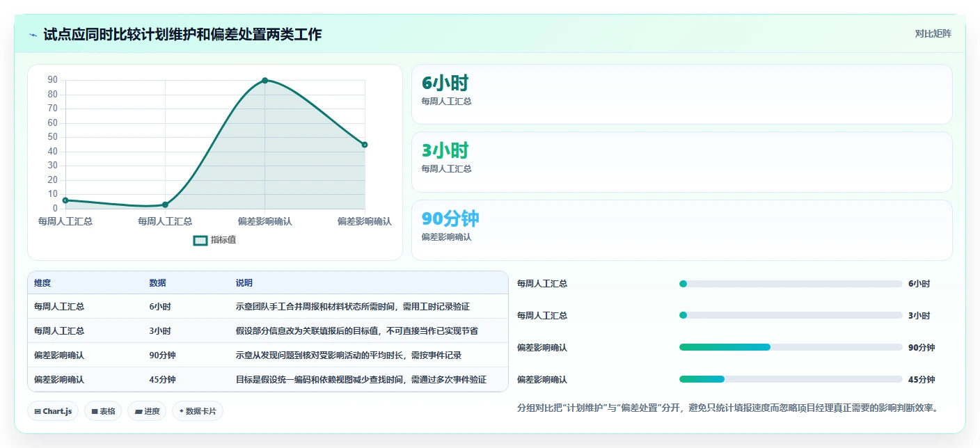Click the last chart point at 45
Screen dimensions: 980x448
point(365,145)
